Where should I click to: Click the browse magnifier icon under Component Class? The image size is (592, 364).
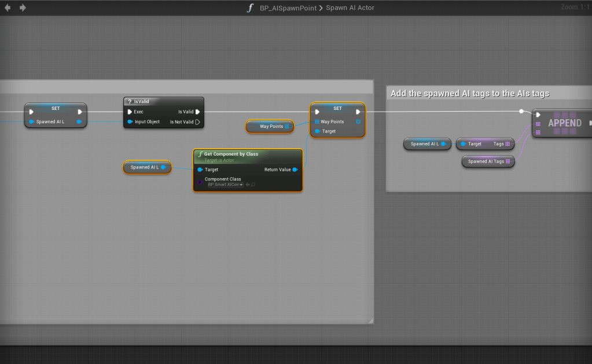(x=253, y=185)
